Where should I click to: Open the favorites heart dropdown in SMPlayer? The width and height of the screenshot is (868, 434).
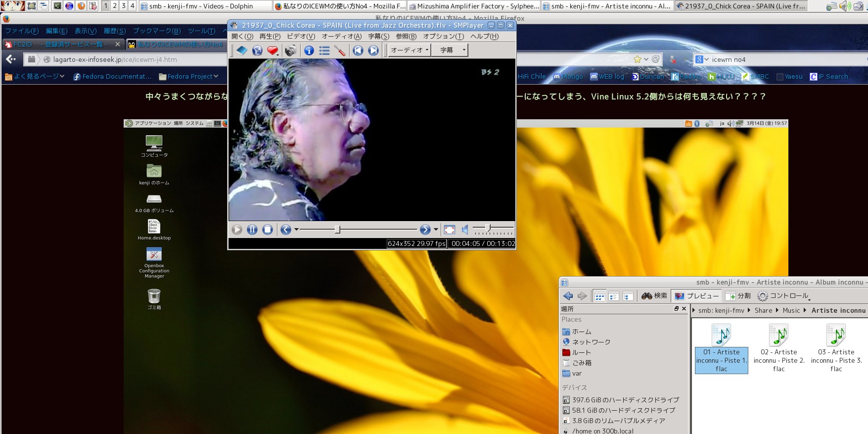[x=273, y=50]
